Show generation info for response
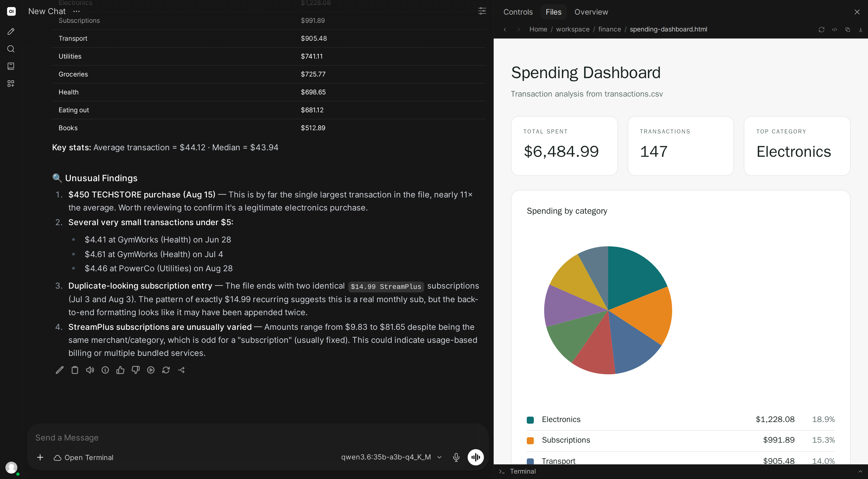Image resolution: width=868 pixels, height=479 pixels. pyautogui.click(x=105, y=370)
